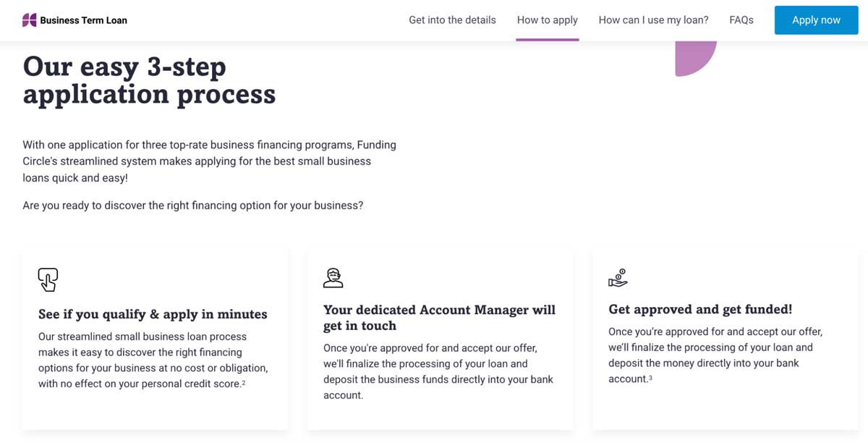The width and height of the screenshot is (868, 443).
Task: Click the Funding Circle flower logo icon
Action: 29,20
